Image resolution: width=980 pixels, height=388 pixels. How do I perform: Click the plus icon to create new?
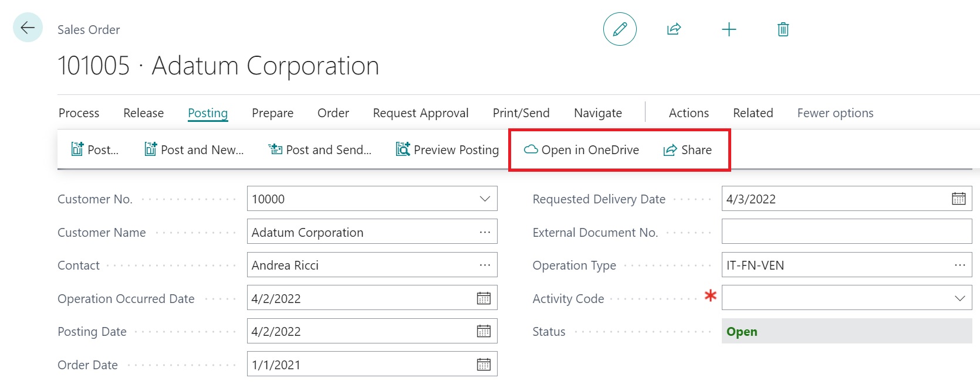tap(728, 29)
